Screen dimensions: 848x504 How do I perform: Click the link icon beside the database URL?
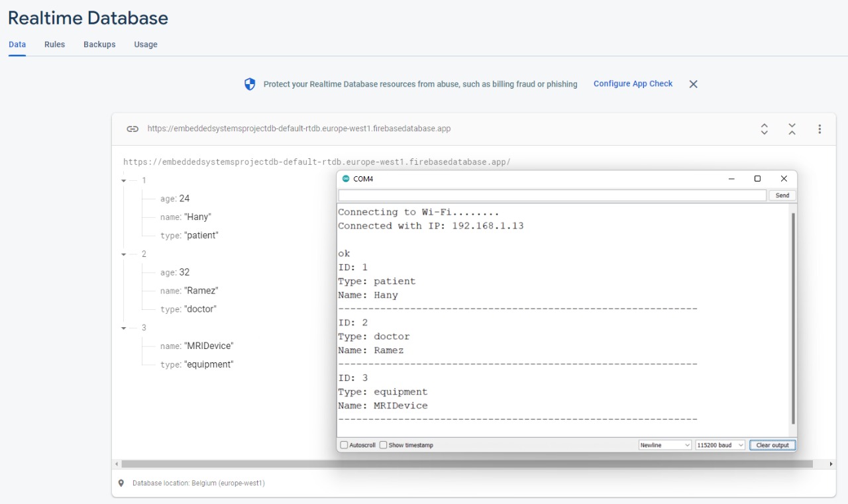pos(132,128)
